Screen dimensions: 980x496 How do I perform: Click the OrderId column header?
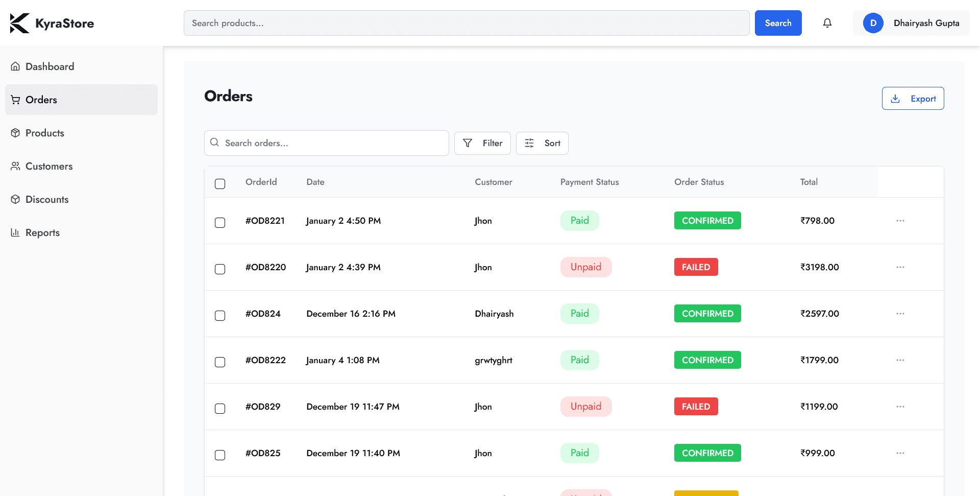click(261, 182)
